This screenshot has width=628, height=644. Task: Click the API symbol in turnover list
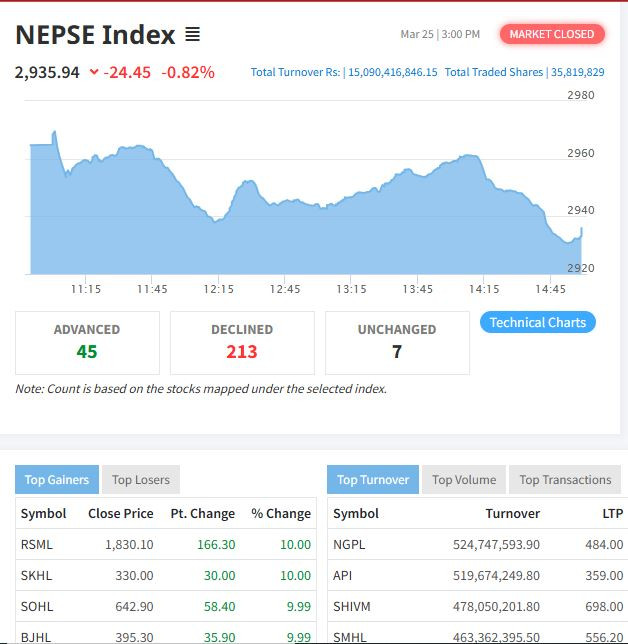[x=342, y=576]
